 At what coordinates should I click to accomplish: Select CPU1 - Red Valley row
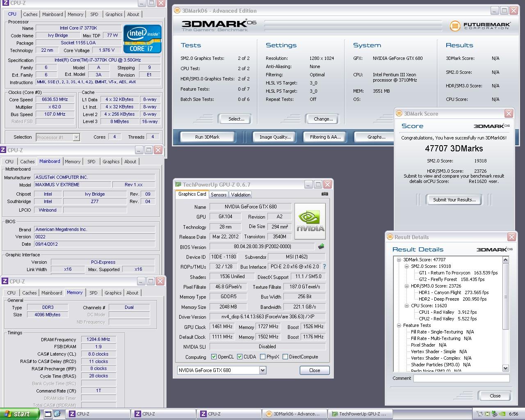click(x=447, y=312)
